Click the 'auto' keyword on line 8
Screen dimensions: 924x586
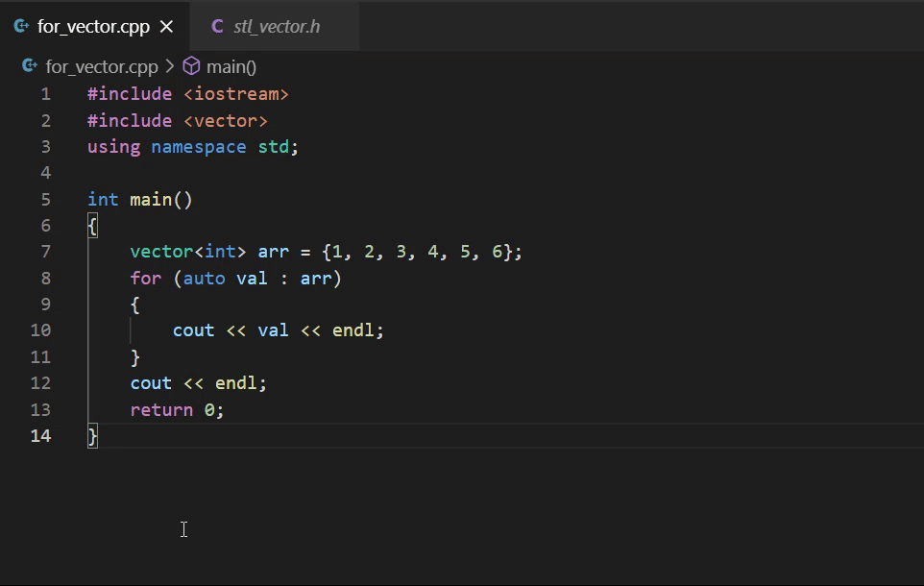[204, 279]
